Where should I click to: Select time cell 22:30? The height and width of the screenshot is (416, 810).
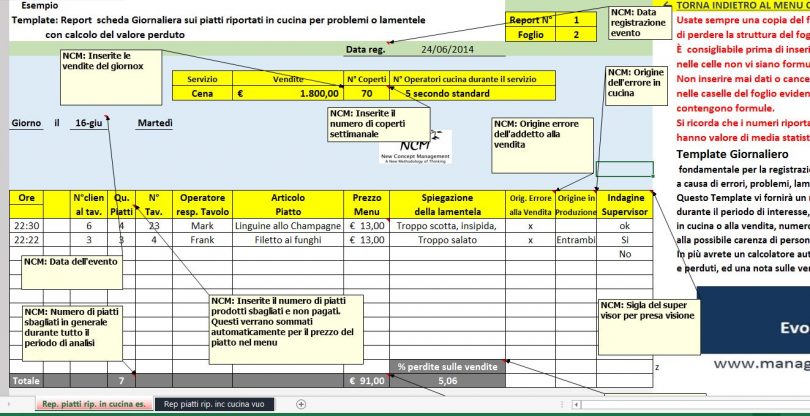point(26,226)
